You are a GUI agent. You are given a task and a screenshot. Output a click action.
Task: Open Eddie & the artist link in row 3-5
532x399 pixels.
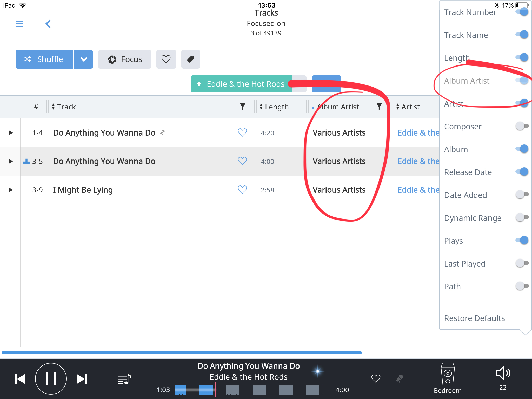[x=418, y=161]
